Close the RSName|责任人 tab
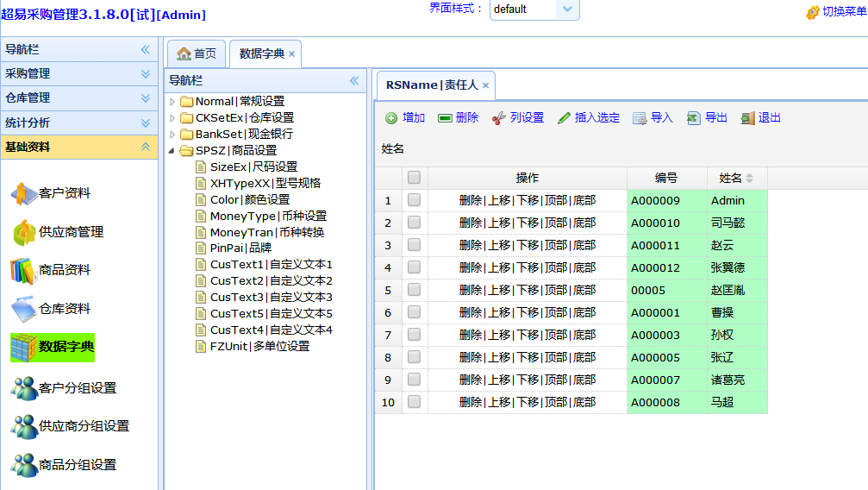The height and width of the screenshot is (490, 868). 485,85
